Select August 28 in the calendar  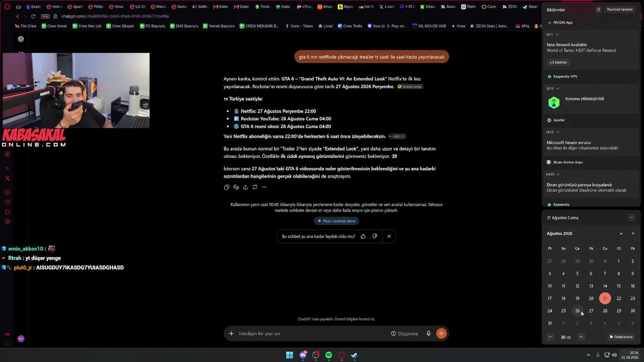605,311
